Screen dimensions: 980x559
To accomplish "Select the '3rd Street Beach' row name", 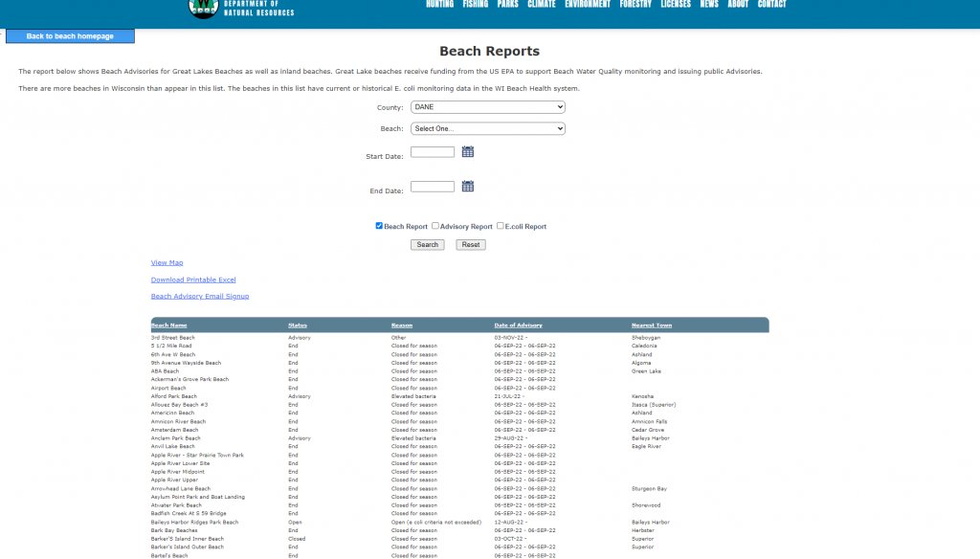I will click(172, 338).
